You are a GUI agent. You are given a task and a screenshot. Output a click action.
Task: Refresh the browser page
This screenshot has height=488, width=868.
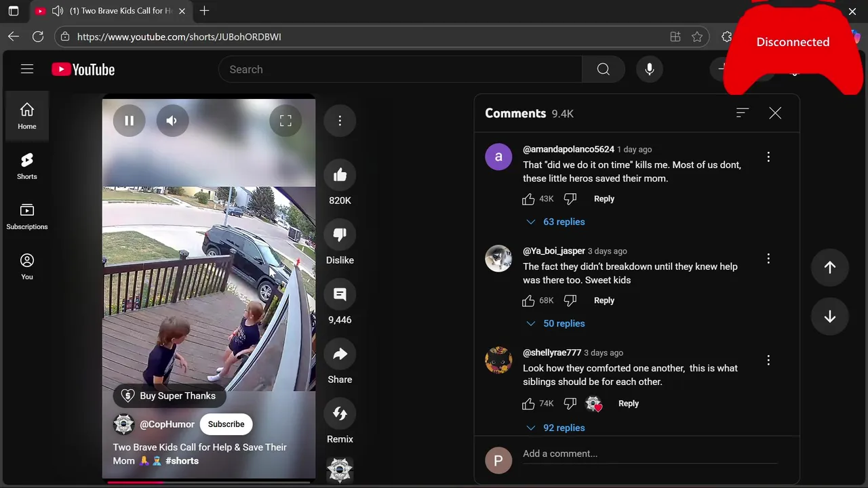[38, 37]
